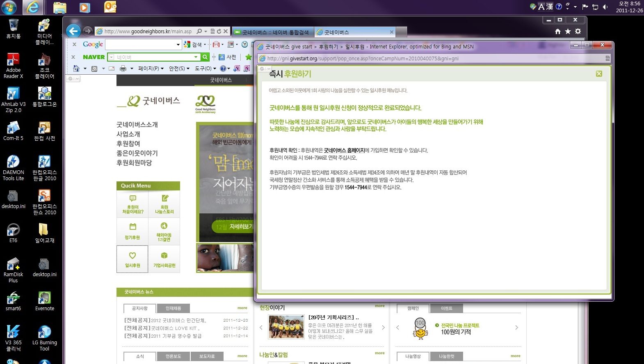Go back with the browser back arrow
The height and width of the screenshot is (364, 644).
(x=73, y=31)
